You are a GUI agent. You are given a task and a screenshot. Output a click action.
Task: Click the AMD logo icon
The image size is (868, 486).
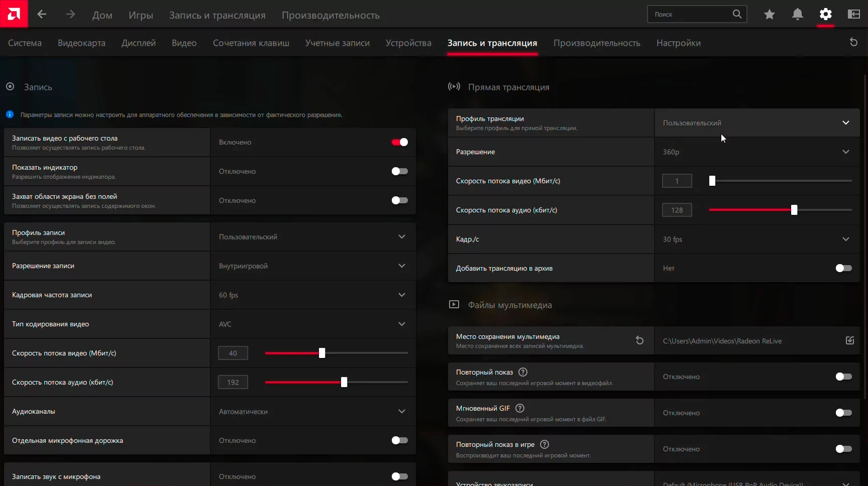pyautogui.click(x=14, y=14)
